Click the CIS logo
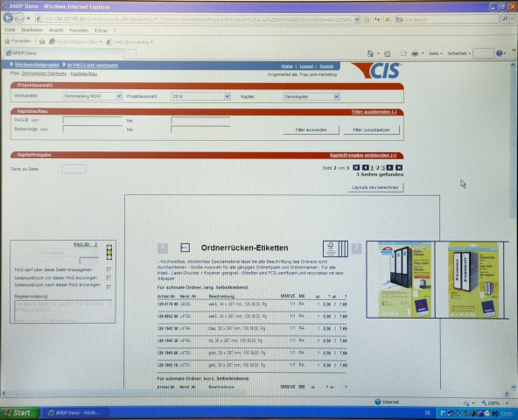The width and height of the screenshot is (518, 420). tap(378, 70)
